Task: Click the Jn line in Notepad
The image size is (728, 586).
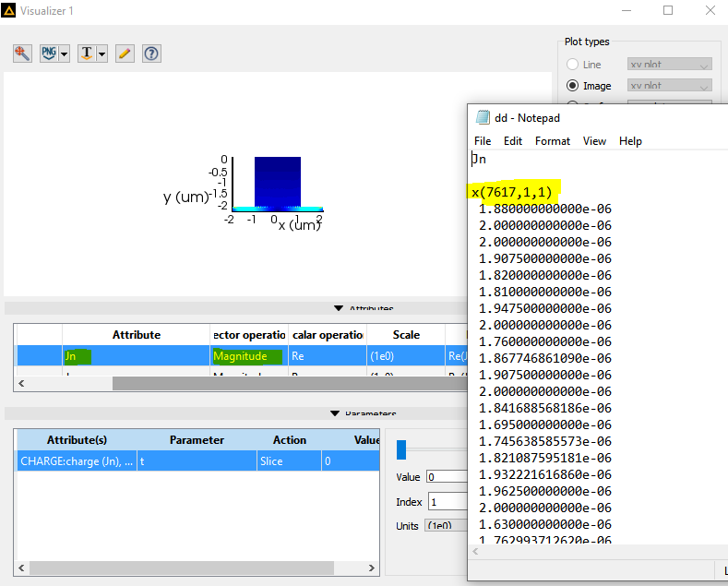Action: coord(479,159)
